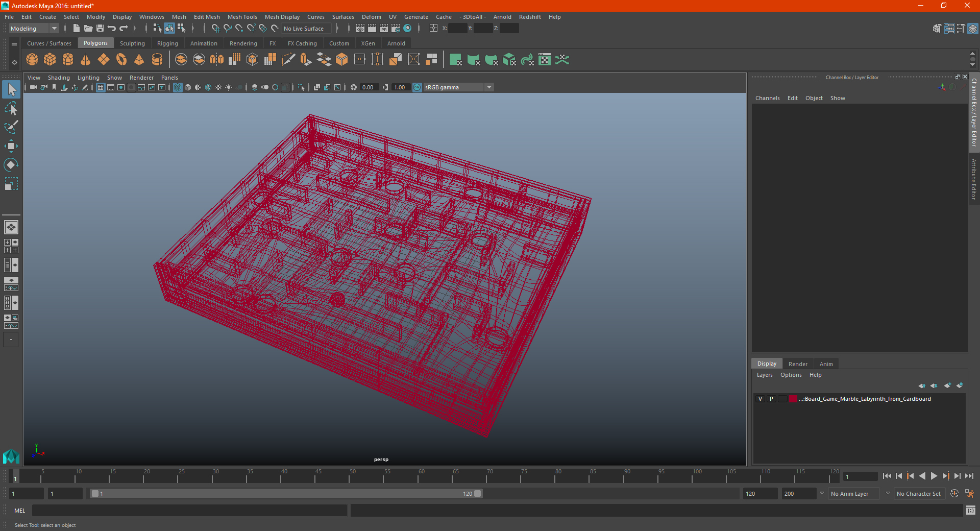Viewport: 980px width, 531px height.
Task: Create a polygon torus from the shelf
Action: point(121,60)
